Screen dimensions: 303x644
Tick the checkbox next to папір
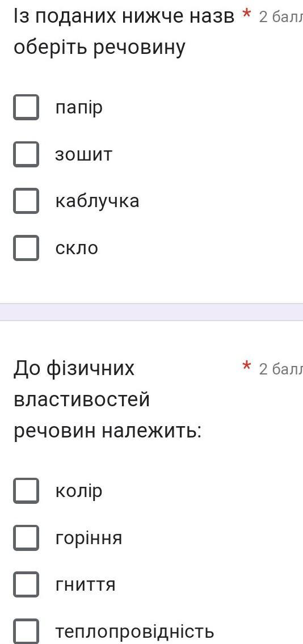[26, 107]
